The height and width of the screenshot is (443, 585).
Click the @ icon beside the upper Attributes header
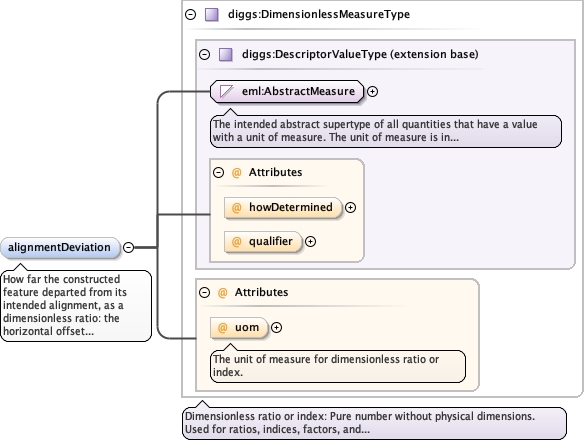(237, 172)
